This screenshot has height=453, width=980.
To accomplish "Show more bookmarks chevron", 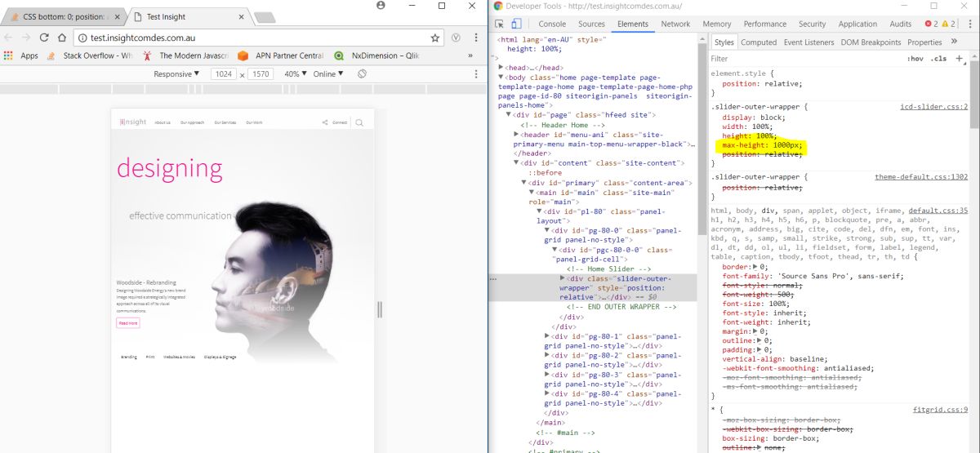I will click(x=470, y=56).
